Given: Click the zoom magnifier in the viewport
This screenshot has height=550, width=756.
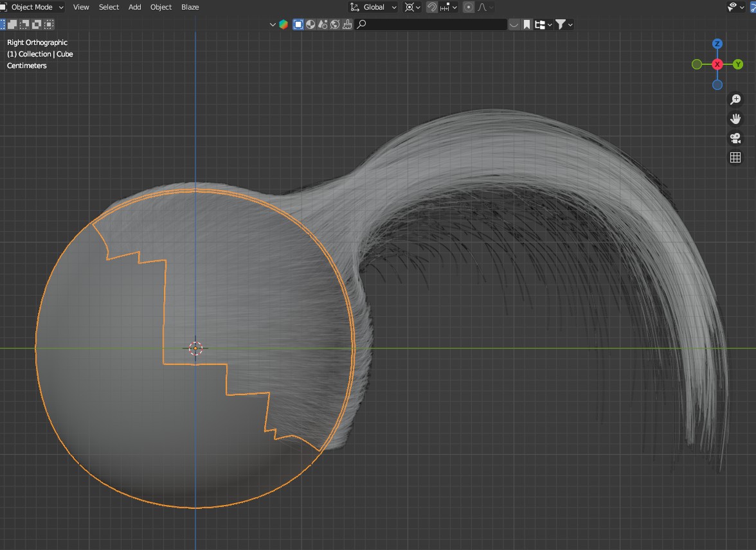Looking at the screenshot, I should (735, 100).
